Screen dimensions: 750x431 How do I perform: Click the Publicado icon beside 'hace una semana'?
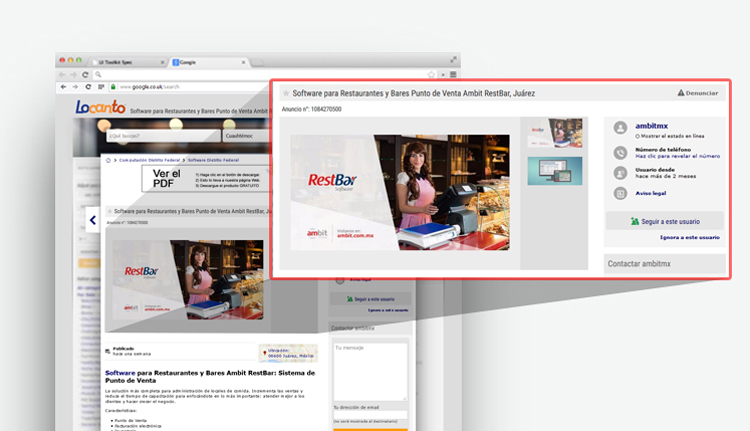pos(108,351)
